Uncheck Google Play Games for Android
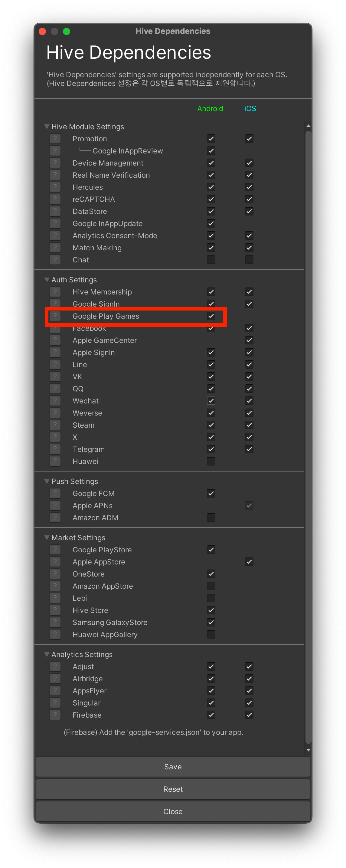 click(x=211, y=316)
